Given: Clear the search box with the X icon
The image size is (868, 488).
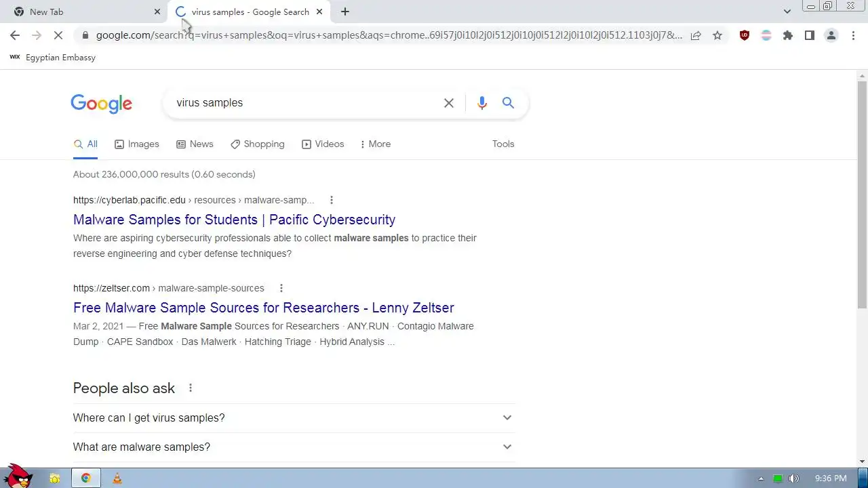Looking at the screenshot, I should (x=449, y=103).
